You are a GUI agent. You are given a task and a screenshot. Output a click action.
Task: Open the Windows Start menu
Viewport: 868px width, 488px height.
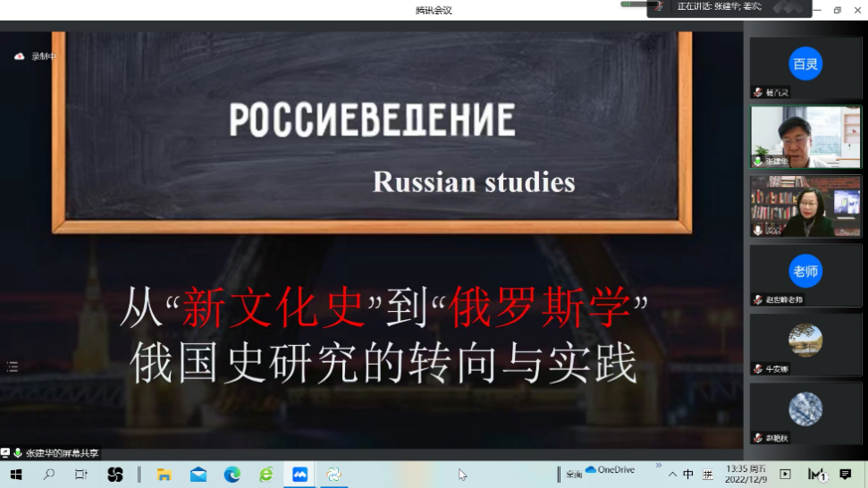point(15,475)
